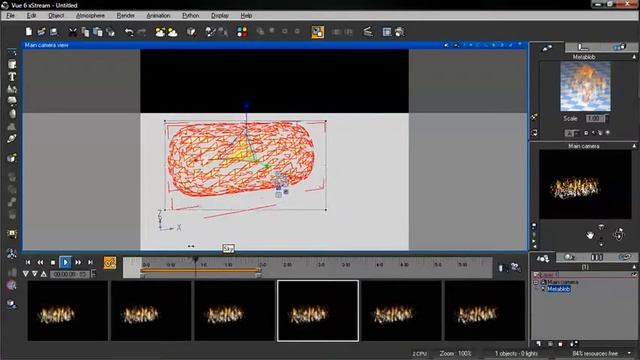Collapse the Main camera panel arrow
Image resolution: width=640 pixels, height=360 pixels.
point(634,146)
